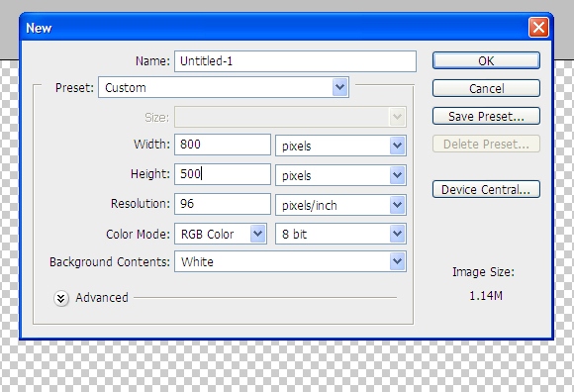574x392 pixels.
Task: Open the Width units dropdown arrow
Action: [x=398, y=146]
